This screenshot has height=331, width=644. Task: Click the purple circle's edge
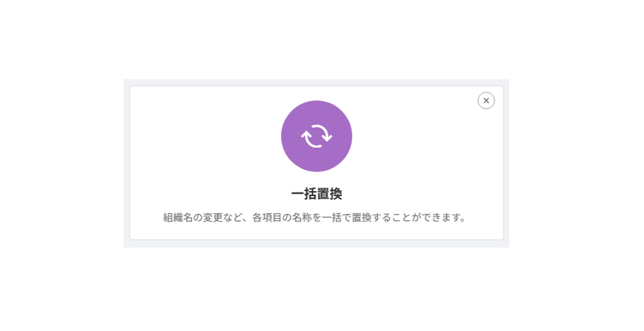(283, 136)
